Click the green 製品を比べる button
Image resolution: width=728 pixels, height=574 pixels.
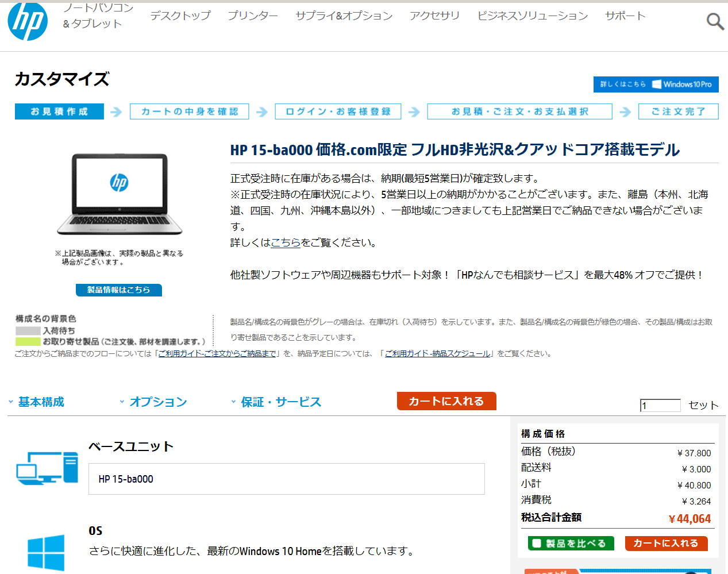tap(571, 543)
